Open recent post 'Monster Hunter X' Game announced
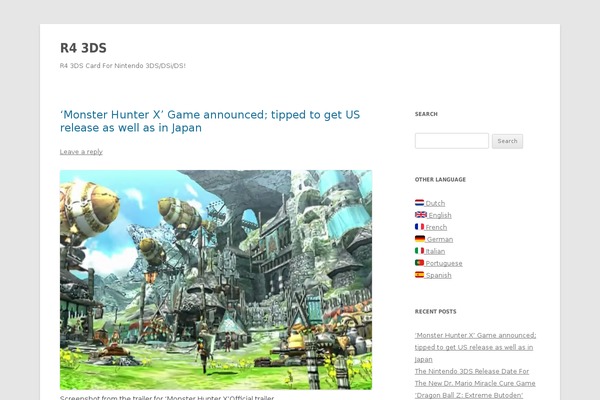The width and height of the screenshot is (600, 400). tap(475, 347)
